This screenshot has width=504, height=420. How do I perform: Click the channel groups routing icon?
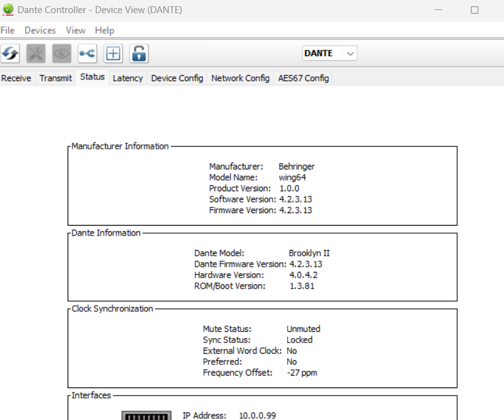click(x=88, y=53)
